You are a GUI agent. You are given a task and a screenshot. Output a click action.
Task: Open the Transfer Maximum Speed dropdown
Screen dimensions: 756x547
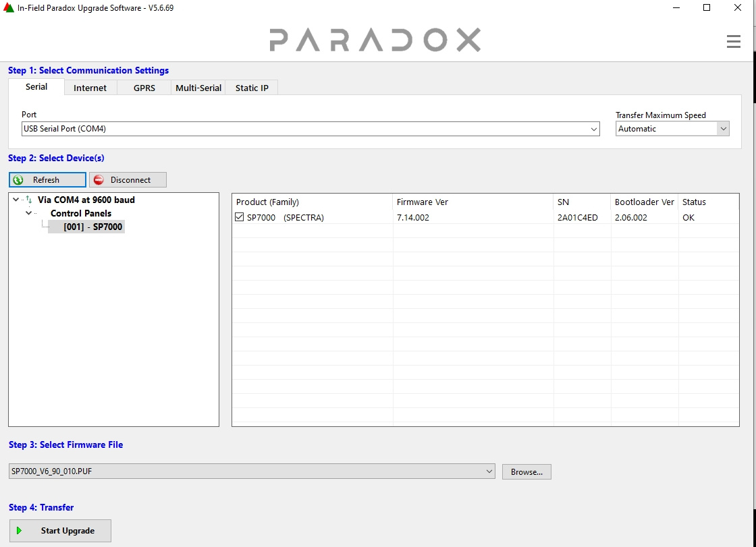click(x=724, y=128)
